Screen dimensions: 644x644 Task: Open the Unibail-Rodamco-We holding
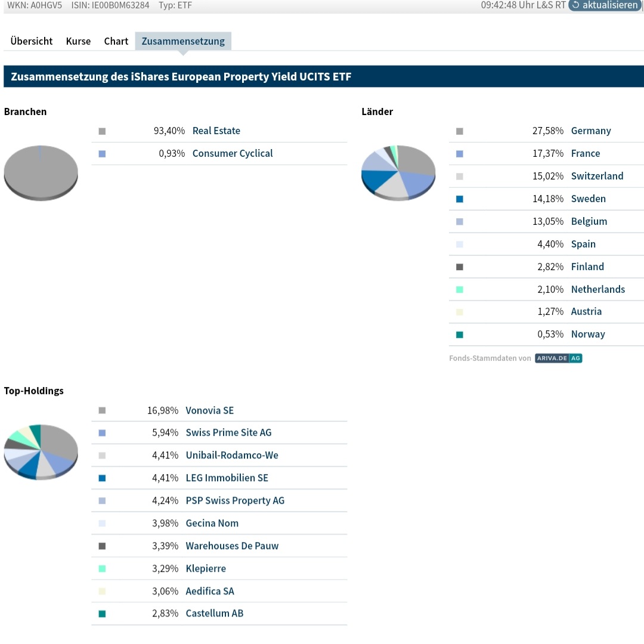[232, 455]
